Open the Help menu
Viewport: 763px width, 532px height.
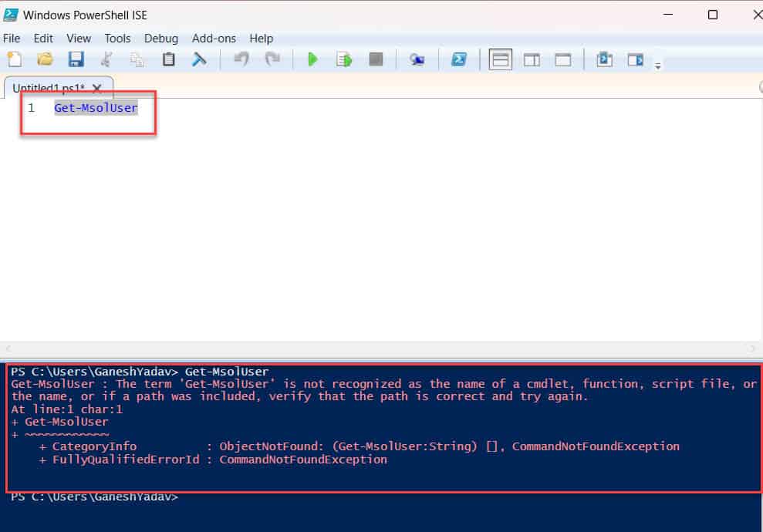coord(262,39)
